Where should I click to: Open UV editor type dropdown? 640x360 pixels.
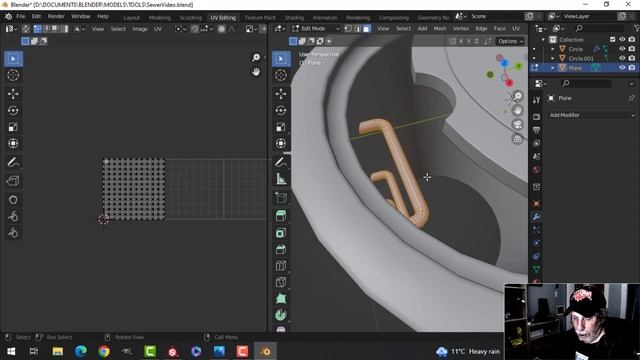(10, 29)
